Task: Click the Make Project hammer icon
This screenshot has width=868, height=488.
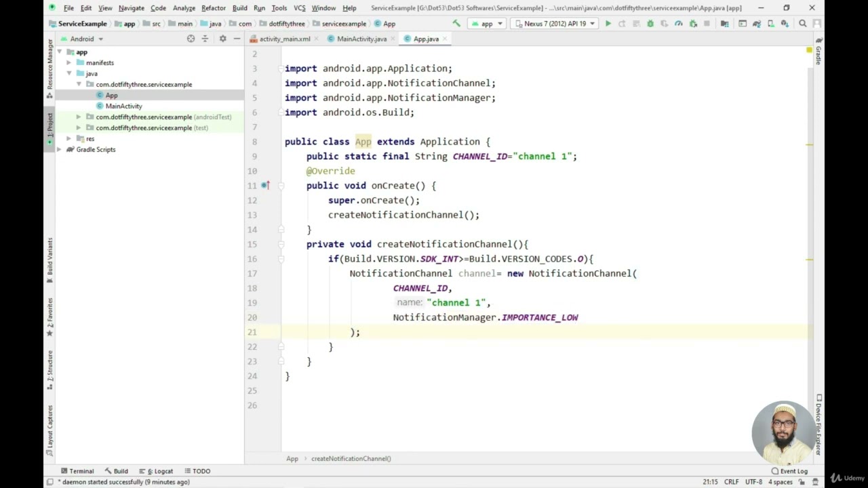Action: click(x=456, y=24)
